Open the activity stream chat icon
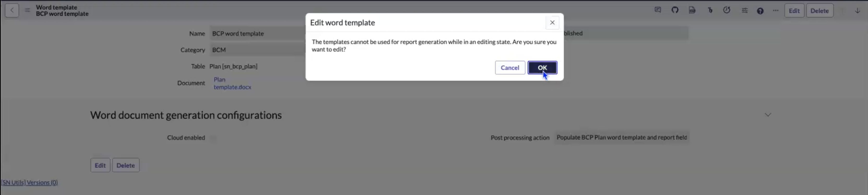This screenshot has width=868, height=195. coord(657,10)
